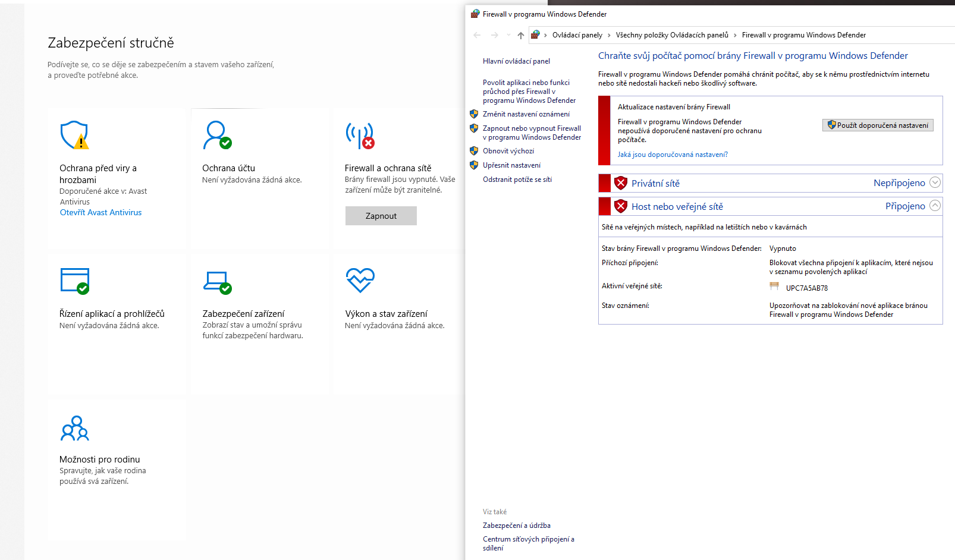Click Firewall v programu Windows Defender breadcrumb
The image size is (955, 560).
click(x=804, y=35)
